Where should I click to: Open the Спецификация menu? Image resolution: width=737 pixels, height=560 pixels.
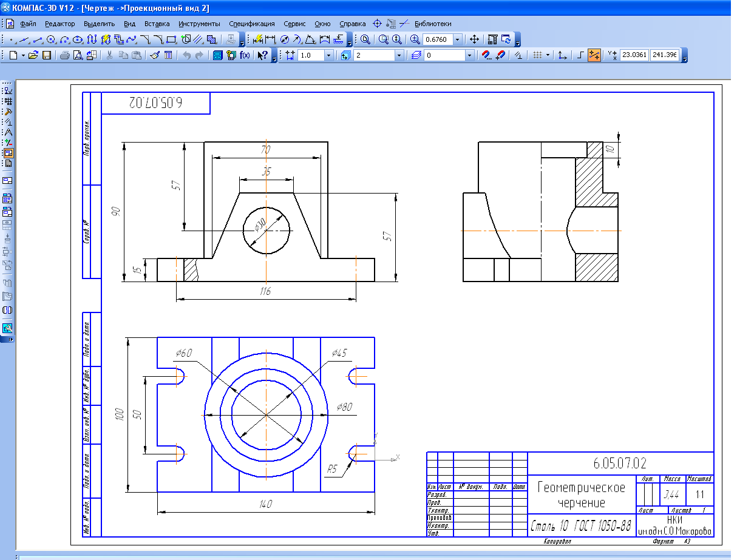coord(251,24)
